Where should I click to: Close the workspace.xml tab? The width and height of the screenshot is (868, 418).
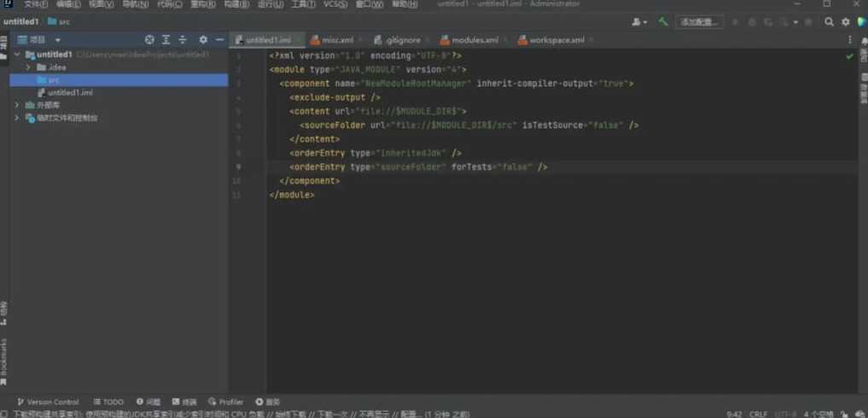tap(591, 40)
